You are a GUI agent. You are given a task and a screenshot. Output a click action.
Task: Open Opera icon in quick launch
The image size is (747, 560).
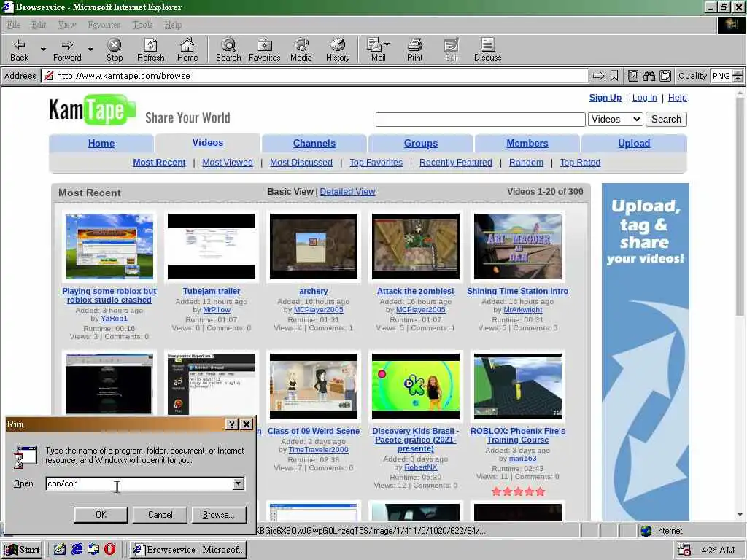(x=109, y=549)
